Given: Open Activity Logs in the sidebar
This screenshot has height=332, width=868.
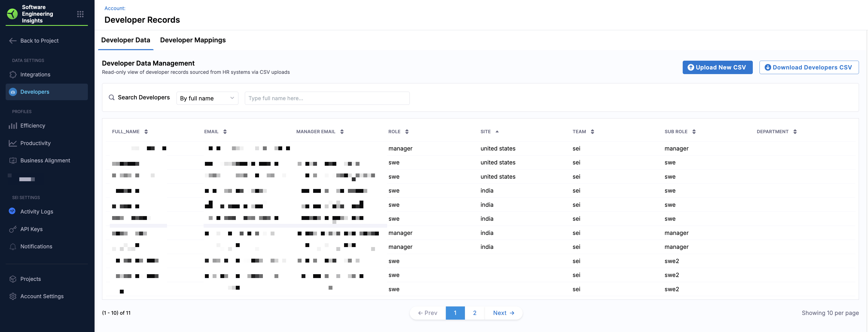Looking at the screenshot, I should point(36,211).
